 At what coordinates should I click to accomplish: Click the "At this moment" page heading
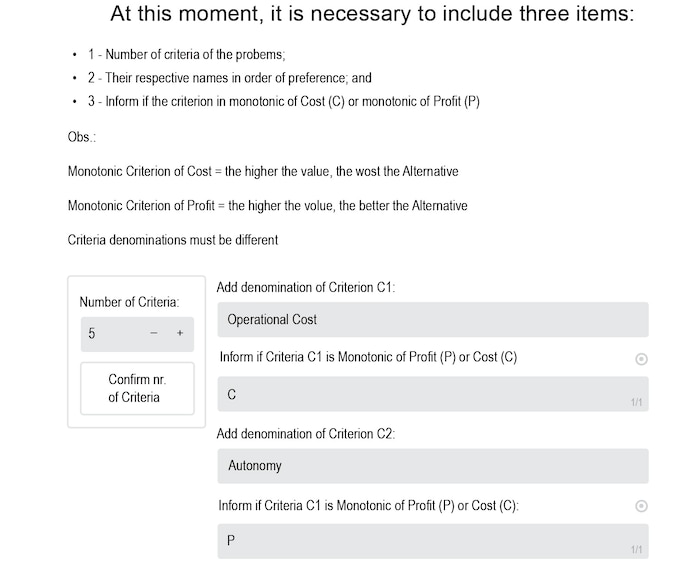pyautogui.click(x=372, y=15)
